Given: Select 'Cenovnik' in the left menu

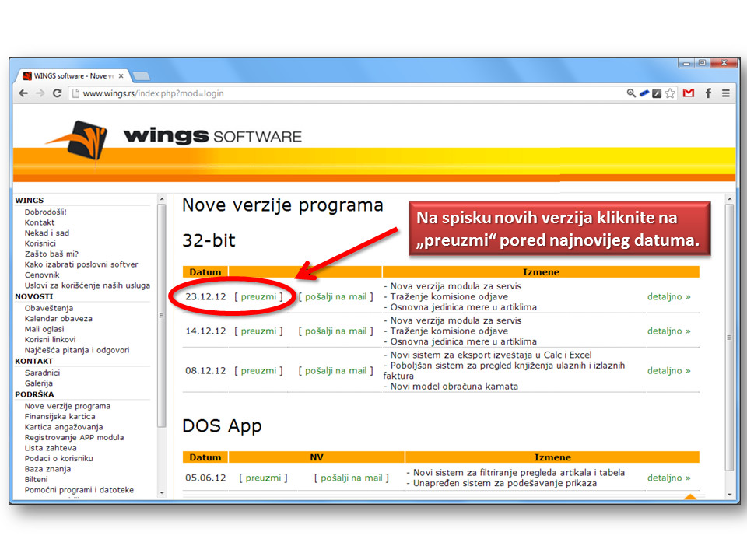Looking at the screenshot, I should pyautogui.click(x=42, y=275).
